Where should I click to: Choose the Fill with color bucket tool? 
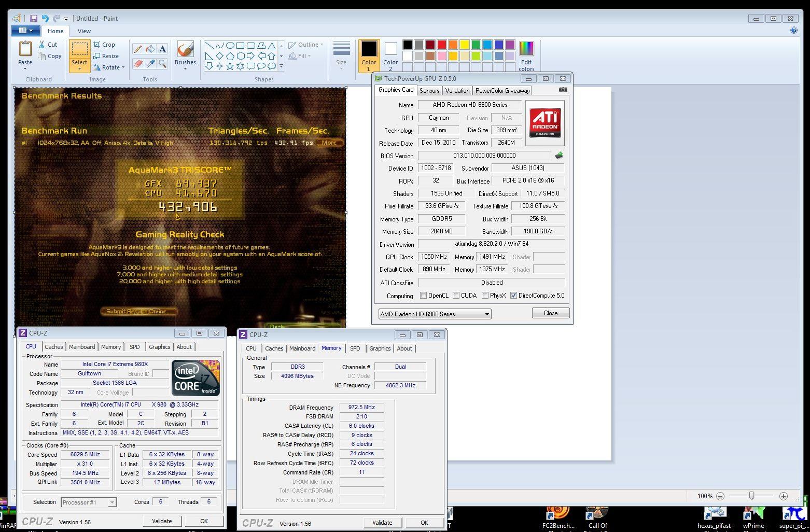pyautogui.click(x=150, y=49)
